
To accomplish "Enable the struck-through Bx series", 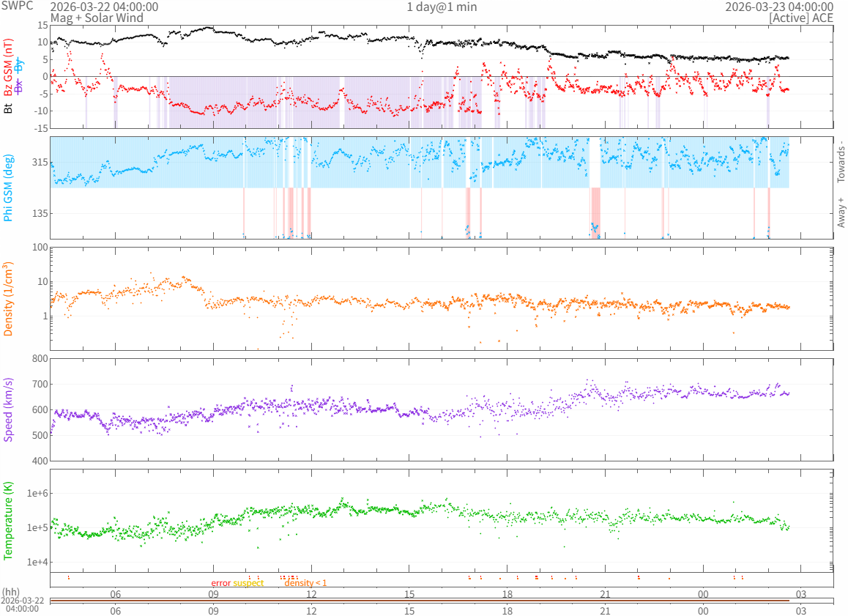I will pyautogui.click(x=20, y=86).
